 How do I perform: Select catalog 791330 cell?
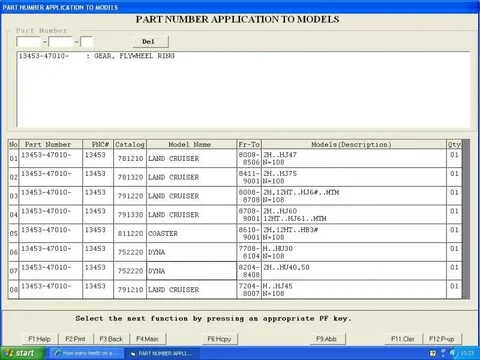[x=130, y=215]
